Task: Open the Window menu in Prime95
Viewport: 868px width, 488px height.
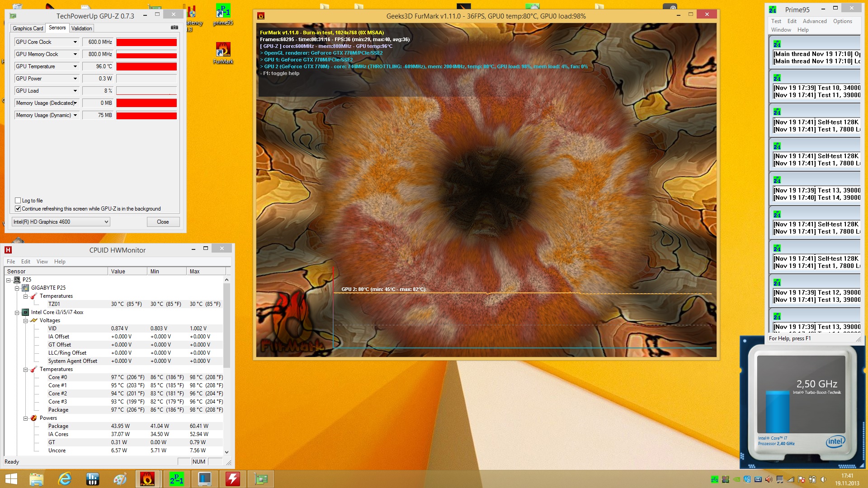Action: click(781, 30)
